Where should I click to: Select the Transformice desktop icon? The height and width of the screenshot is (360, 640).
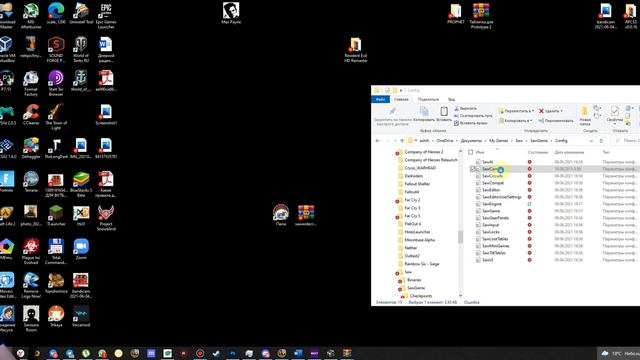click(56, 283)
